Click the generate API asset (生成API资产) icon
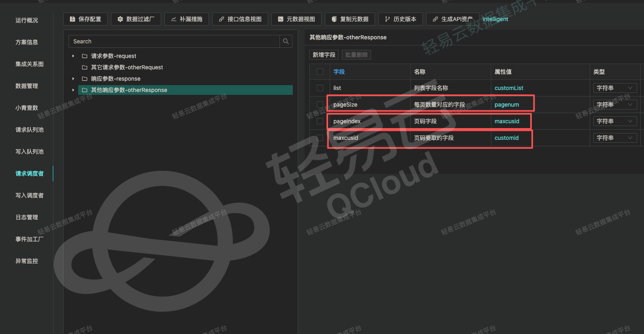This screenshot has width=644, height=334. [435, 19]
